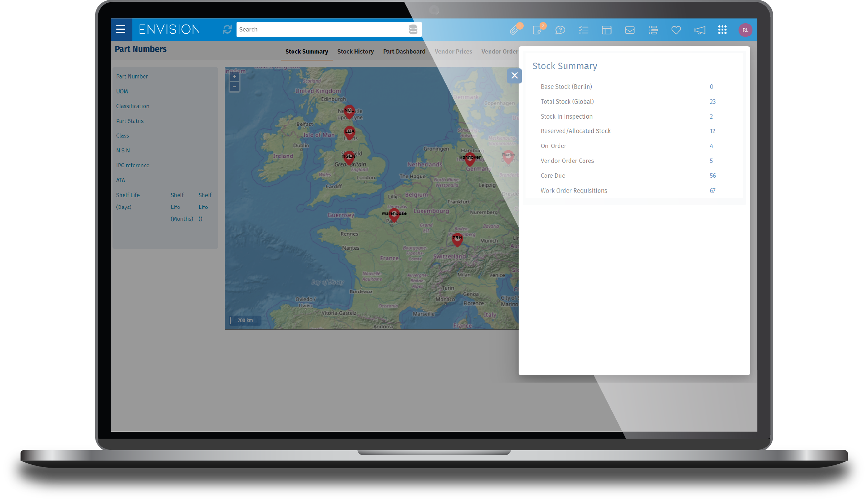Click the checklist tasks icon
868x502 pixels.
(584, 30)
